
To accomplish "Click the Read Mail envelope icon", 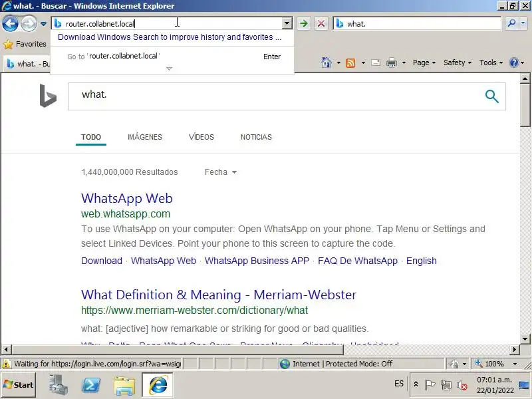I will pos(376,63).
